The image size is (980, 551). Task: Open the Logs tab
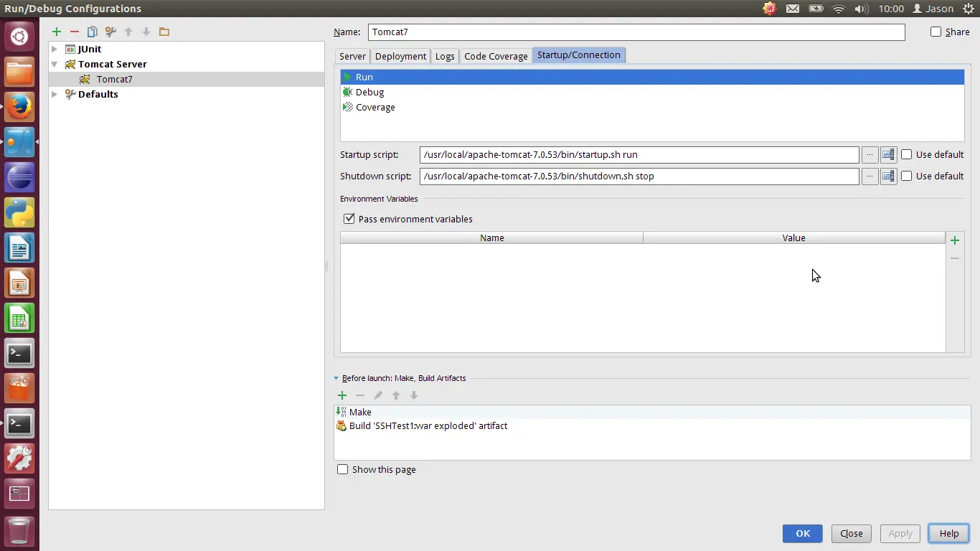coord(445,56)
